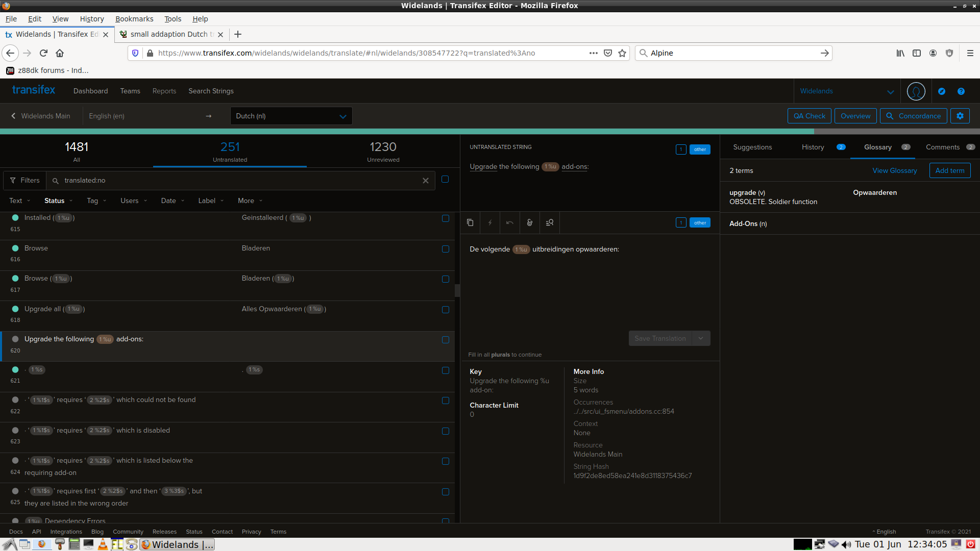The width and height of the screenshot is (980, 551).
Task: Open the Bookmarks menu
Action: click(134, 19)
